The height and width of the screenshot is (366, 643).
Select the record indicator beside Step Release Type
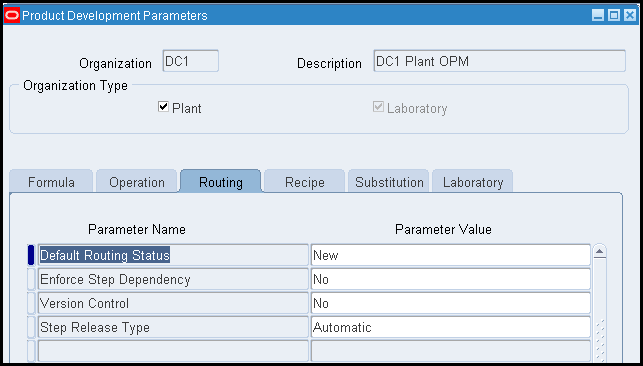click(x=31, y=327)
